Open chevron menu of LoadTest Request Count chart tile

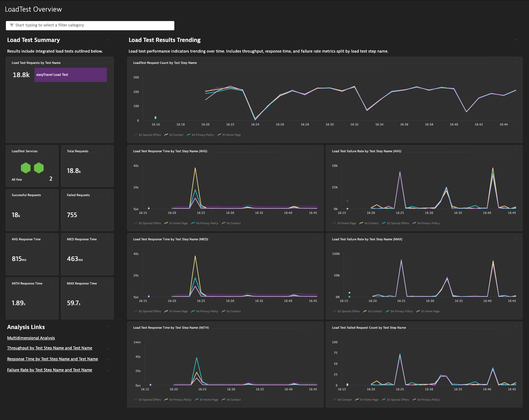pyautogui.click(x=516, y=62)
